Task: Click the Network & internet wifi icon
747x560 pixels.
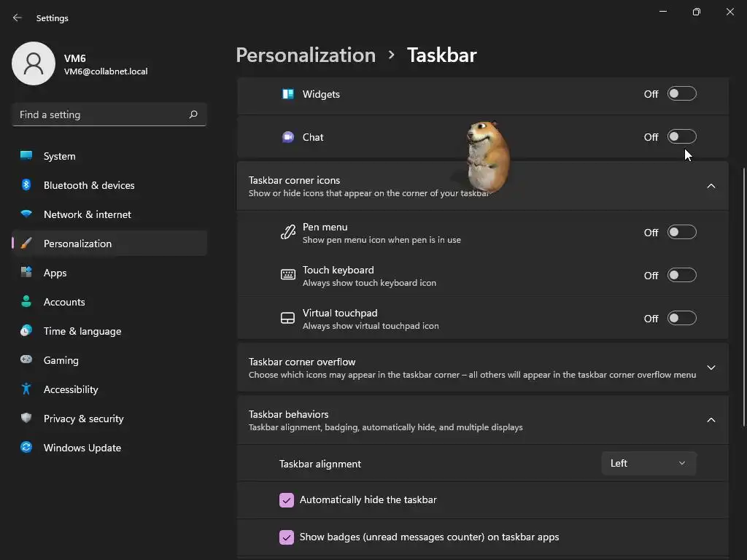Action: tap(26, 214)
